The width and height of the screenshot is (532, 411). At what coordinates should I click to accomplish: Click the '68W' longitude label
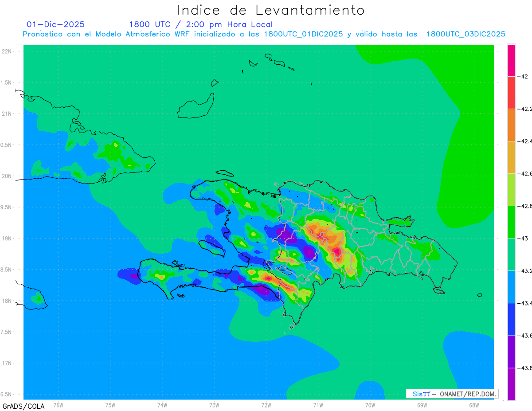click(474, 405)
